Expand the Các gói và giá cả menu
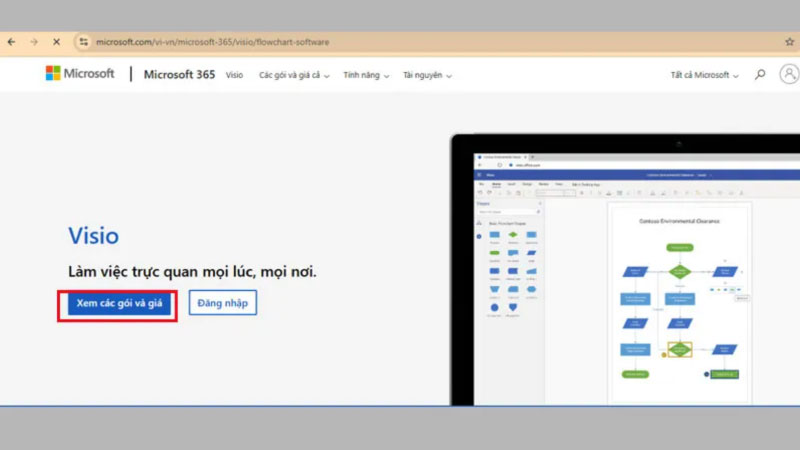Viewport: 800px width, 450px height. click(x=294, y=75)
